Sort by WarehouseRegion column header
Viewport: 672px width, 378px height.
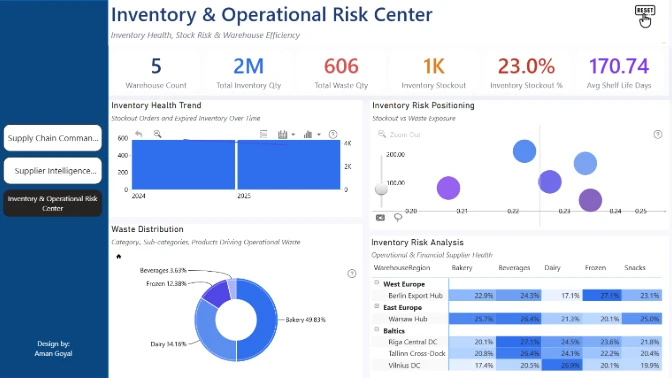tap(402, 268)
